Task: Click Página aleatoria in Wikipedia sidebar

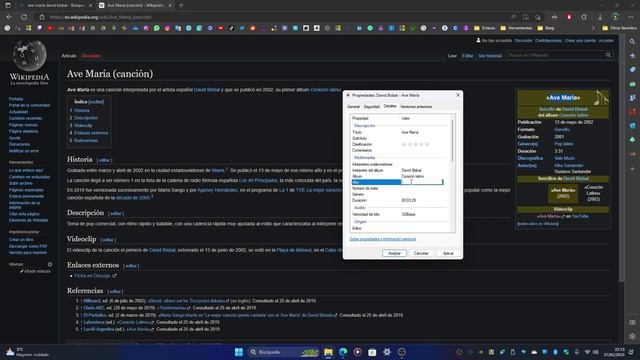Action: click(23, 131)
